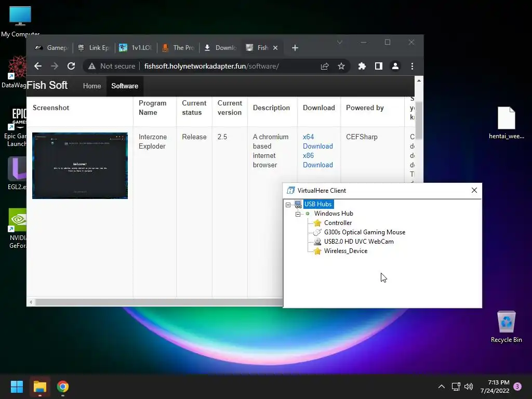Open the Home nav item
The width and height of the screenshot is (532, 399).
[x=92, y=86]
